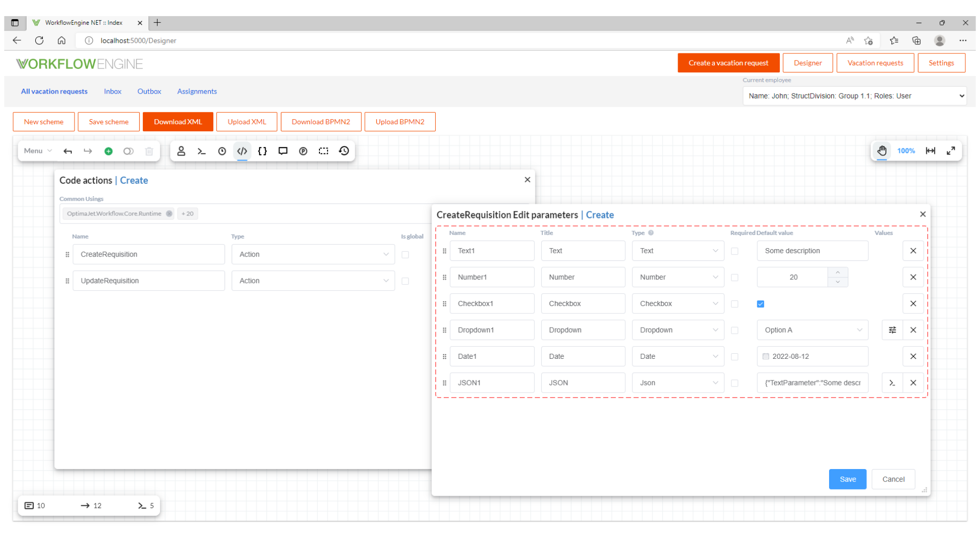Image resolution: width=980 pixels, height=542 pixels.
Task: Switch to the Assignments tab
Action: coord(197,92)
